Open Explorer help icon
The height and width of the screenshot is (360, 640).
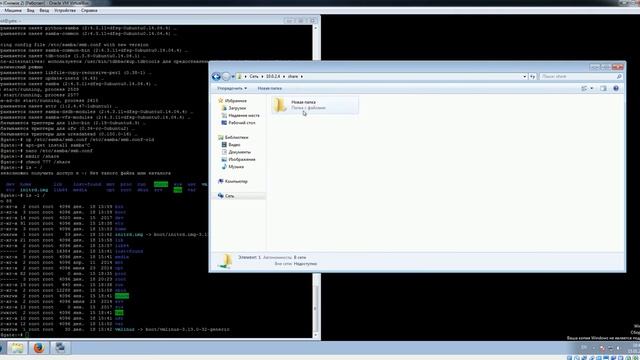pyautogui.click(x=616, y=88)
